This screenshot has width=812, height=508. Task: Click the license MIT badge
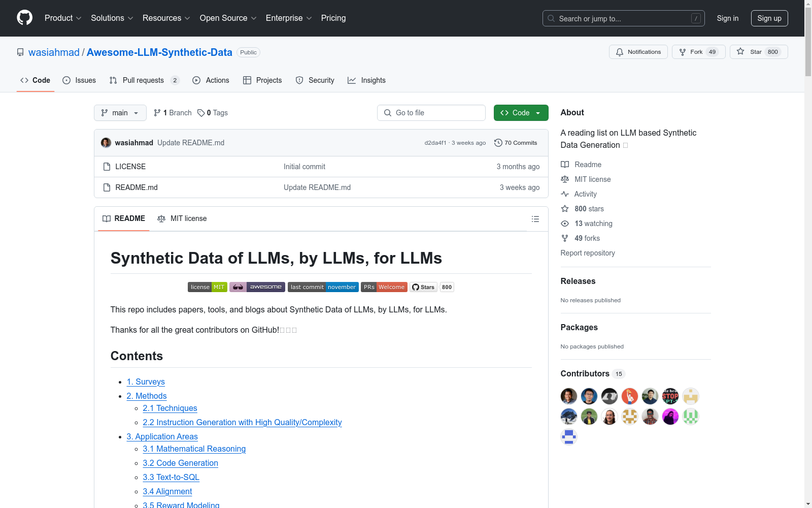[x=208, y=287]
